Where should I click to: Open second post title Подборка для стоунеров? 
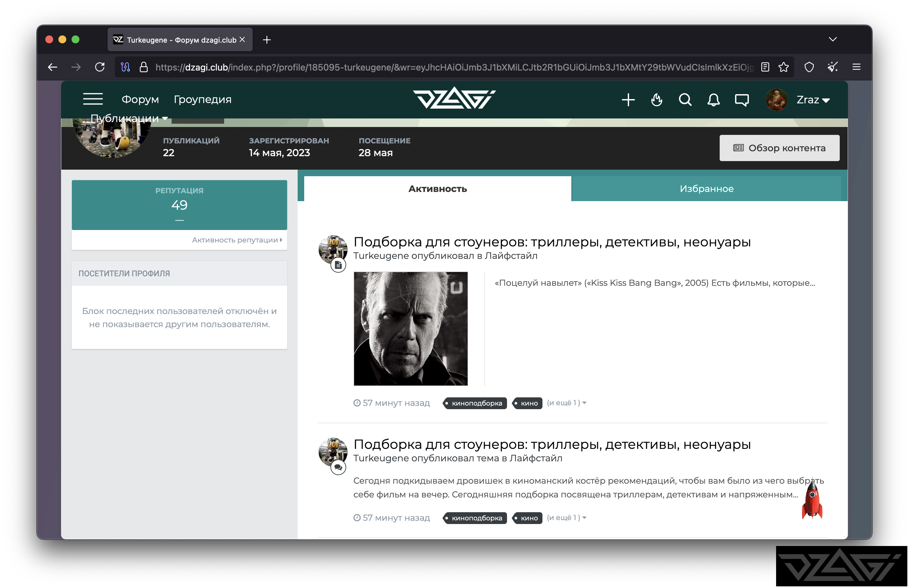click(x=552, y=444)
